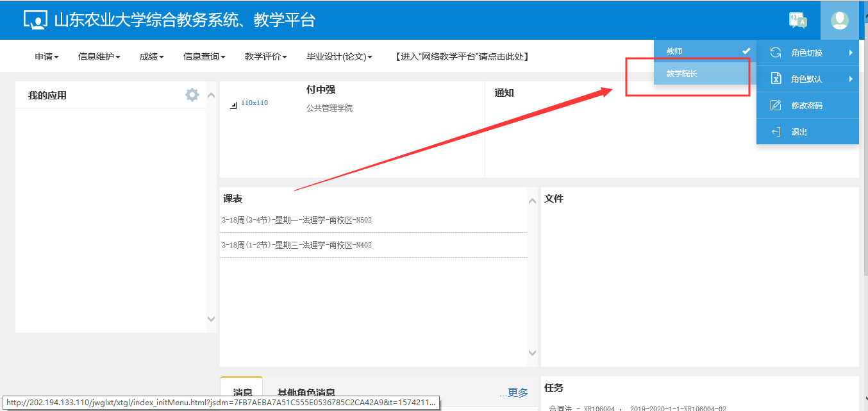Click the translate chat icon in header

point(797,21)
